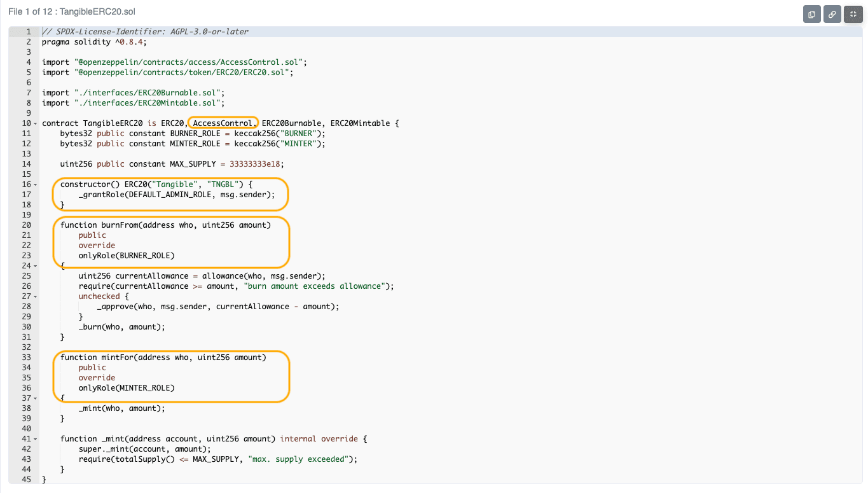Click line number 1 in the gutter
Screen dimensions: 868x493
coord(28,32)
